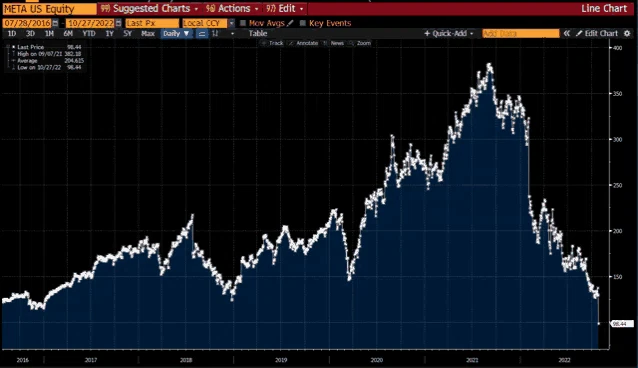Expand the Daily periodicity dropdown
The image size is (638, 368).
click(x=176, y=33)
